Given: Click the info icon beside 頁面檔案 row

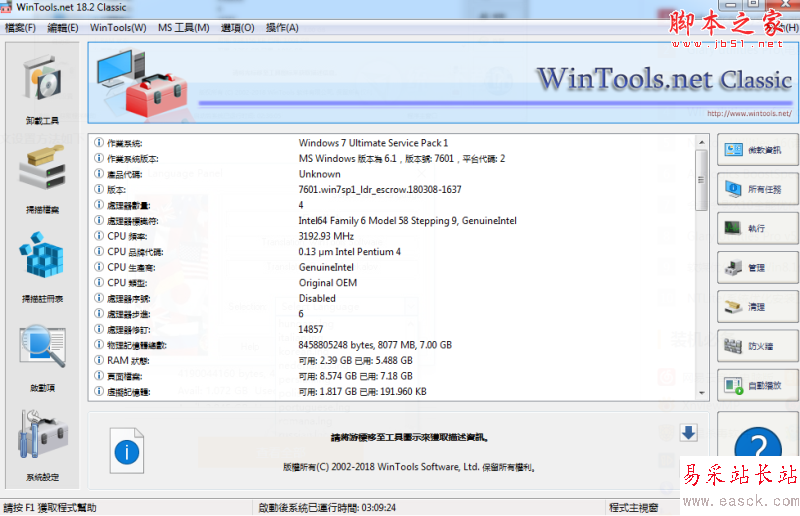Looking at the screenshot, I should [99, 376].
